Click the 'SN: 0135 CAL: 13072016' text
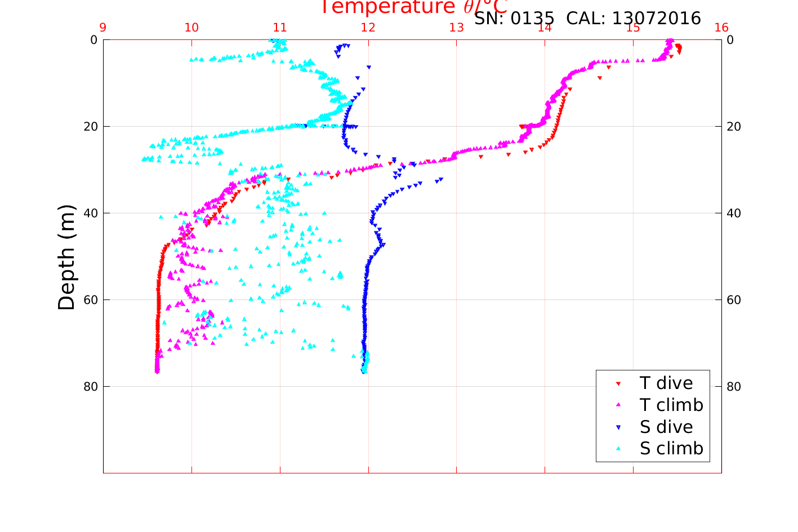This screenshot has width=798, height=532. (587, 19)
